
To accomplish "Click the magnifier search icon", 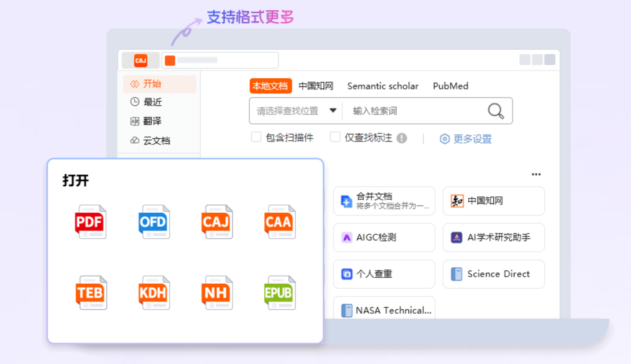I will click(496, 111).
